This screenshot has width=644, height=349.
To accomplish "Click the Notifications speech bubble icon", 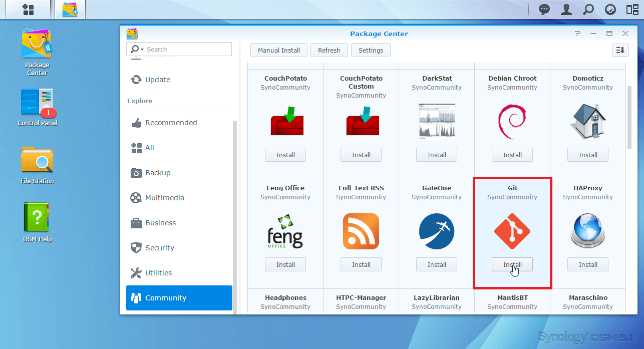I will click(x=544, y=10).
